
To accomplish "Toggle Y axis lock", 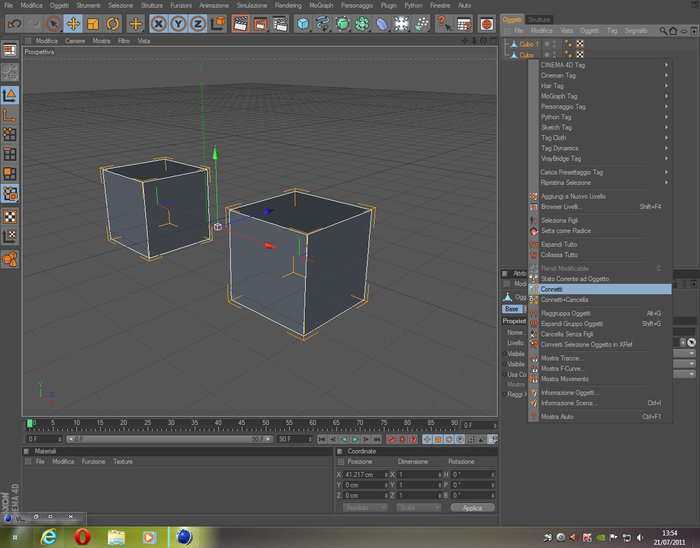I will pyautogui.click(x=178, y=23).
